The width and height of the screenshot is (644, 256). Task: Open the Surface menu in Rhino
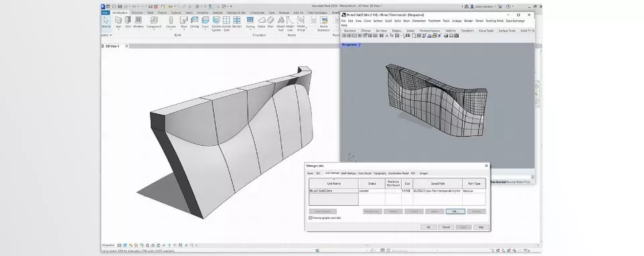[x=378, y=21]
